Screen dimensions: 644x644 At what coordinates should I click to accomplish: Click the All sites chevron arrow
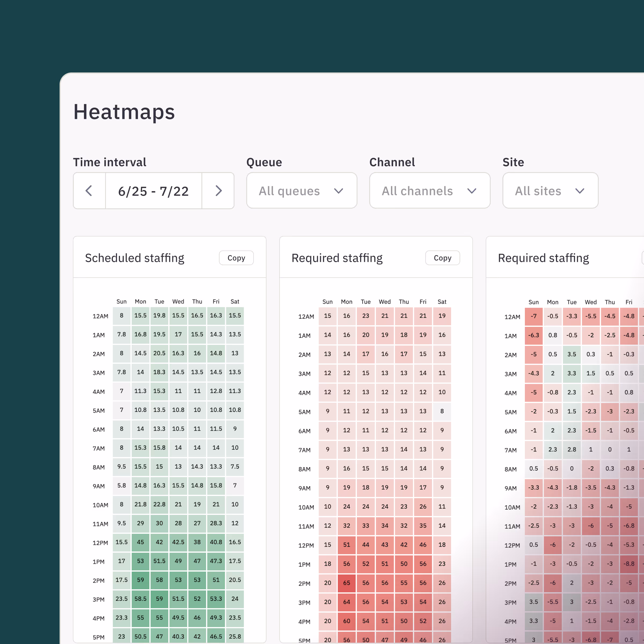point(580,191)
